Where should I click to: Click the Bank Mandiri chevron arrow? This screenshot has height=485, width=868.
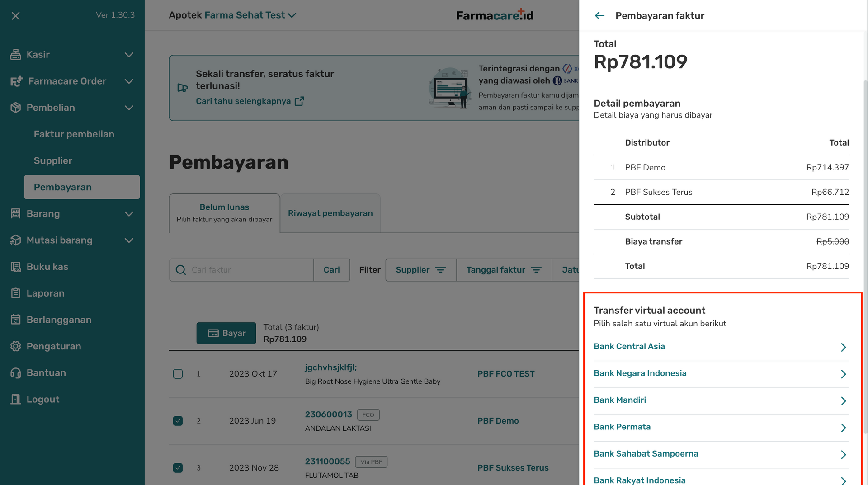(844, 401)
